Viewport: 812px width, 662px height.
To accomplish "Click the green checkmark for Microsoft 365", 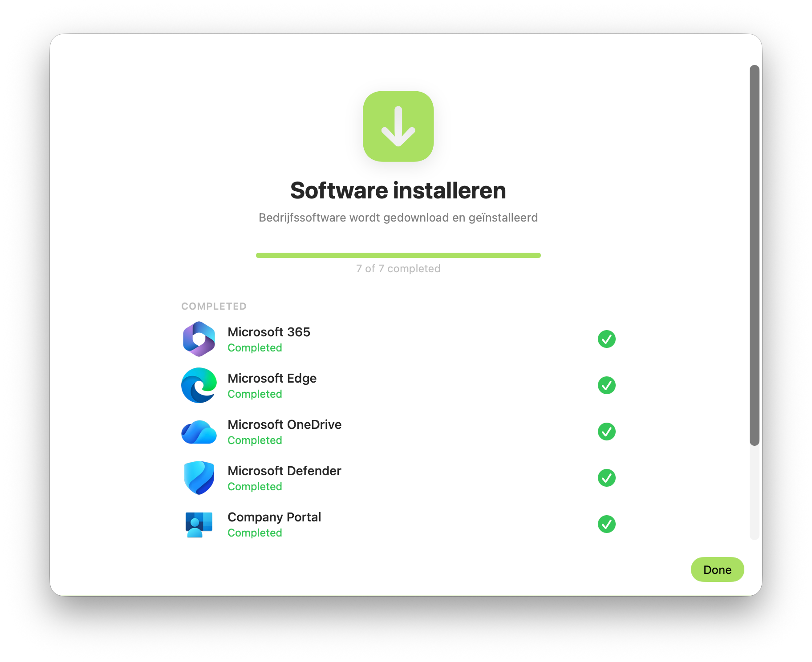I will coord(607,339).
